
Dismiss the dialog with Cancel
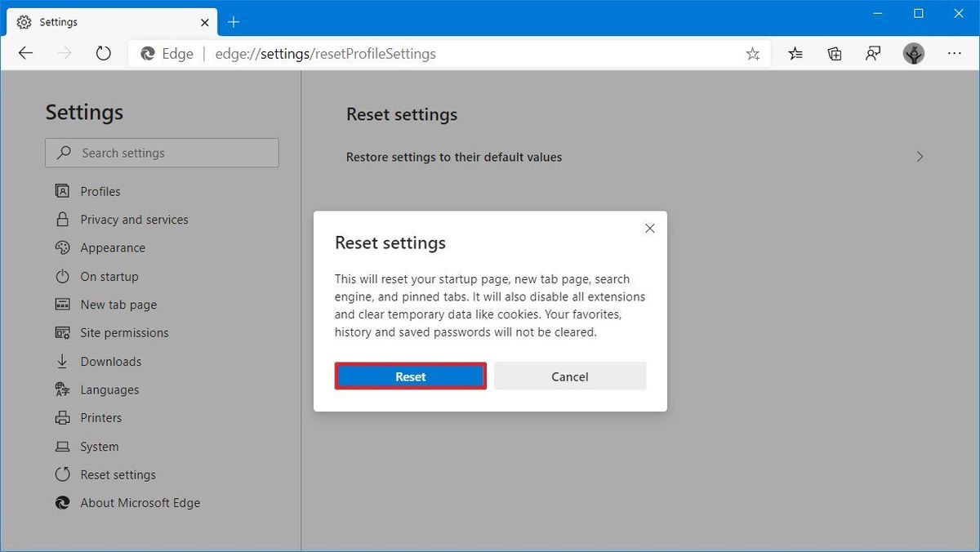(x=569, y=376)
